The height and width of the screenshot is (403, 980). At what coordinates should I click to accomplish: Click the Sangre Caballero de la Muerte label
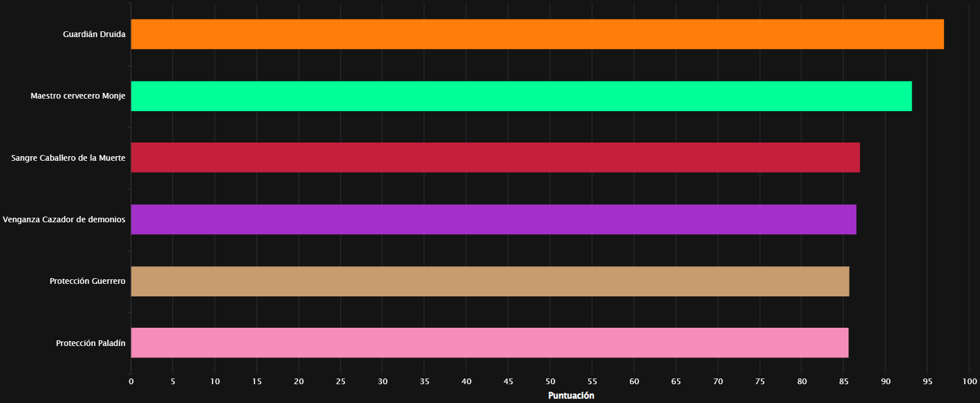coord(68,158)
